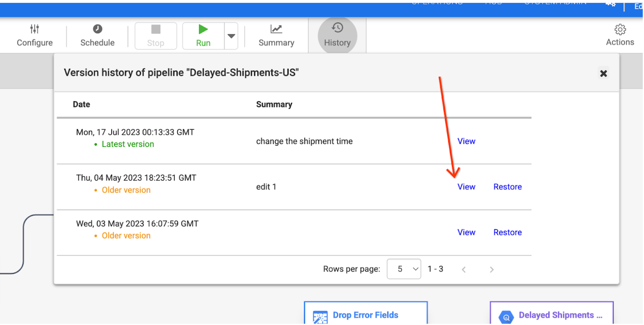View the latest version from 17 Jul 2023
Image resolution: width=644 pixels, height=325 pixels.
pyautogui.click(x=466, y=141)
